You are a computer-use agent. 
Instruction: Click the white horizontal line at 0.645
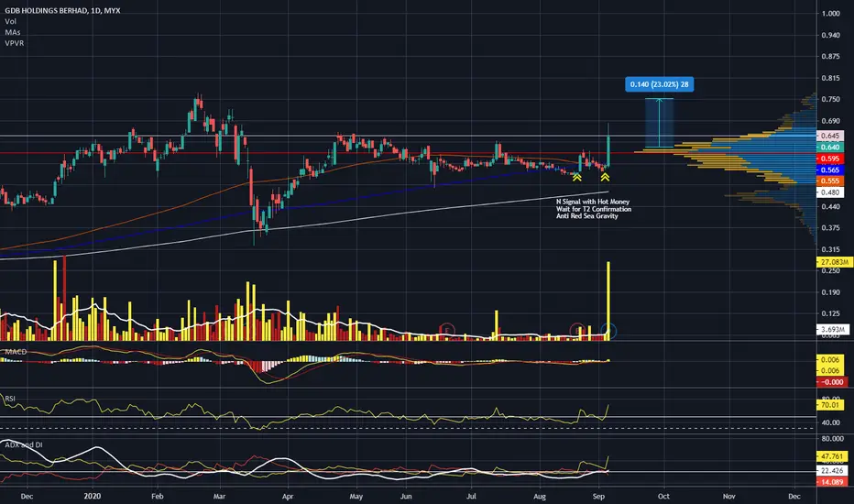pyautogui.click(x=409, y=136)
